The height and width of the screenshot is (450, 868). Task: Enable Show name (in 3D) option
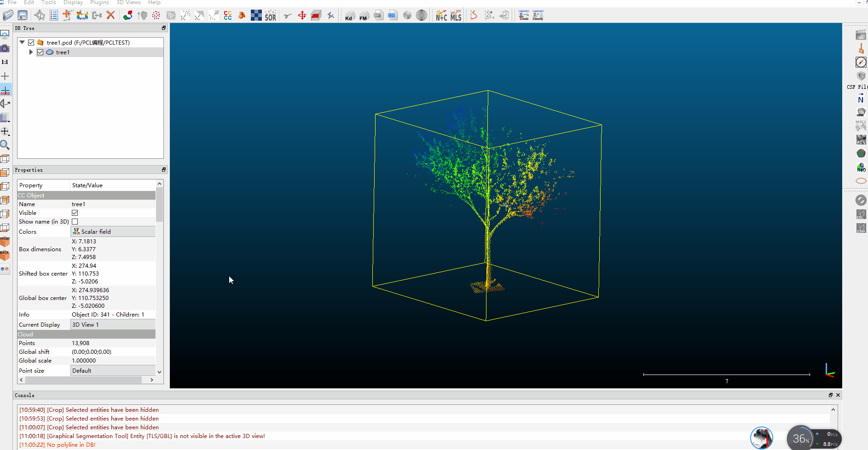pos(75,221)
